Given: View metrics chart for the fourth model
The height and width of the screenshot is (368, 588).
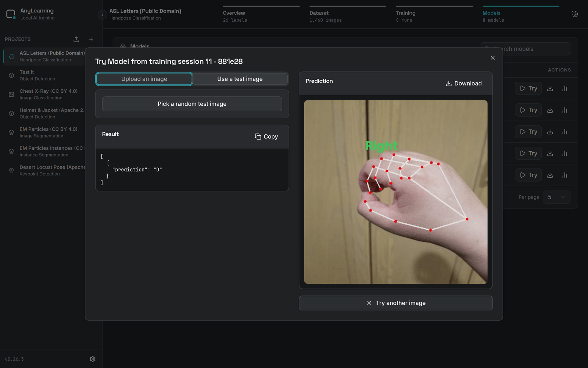Looking at the screenshot, I should (565, 153).
